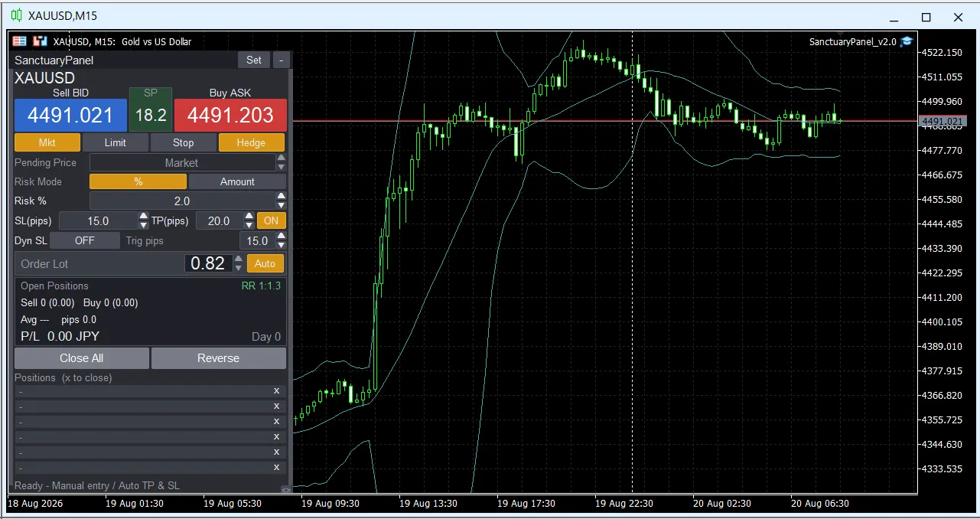The height and width of the screenshot is (519, 980).
Task: Click the 18 Aug 2026 date label
Action: (x=35, y=504)
